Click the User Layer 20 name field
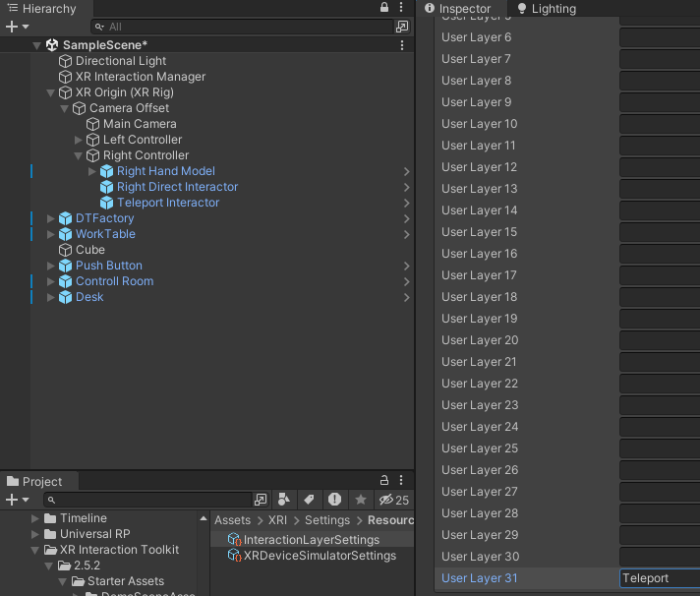This screenshot has width=700, height=596. click(x=660, y=340)
